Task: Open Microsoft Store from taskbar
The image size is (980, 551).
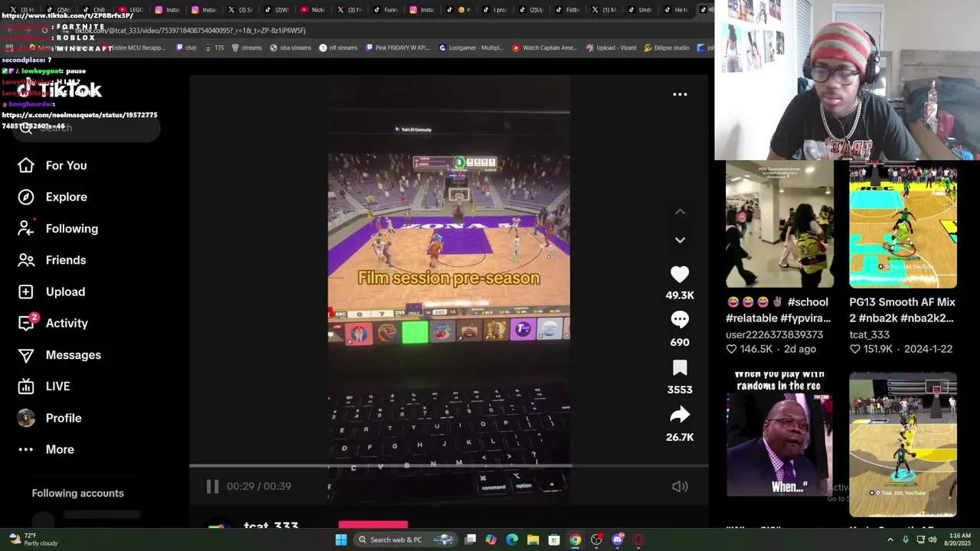Action: 554,540
